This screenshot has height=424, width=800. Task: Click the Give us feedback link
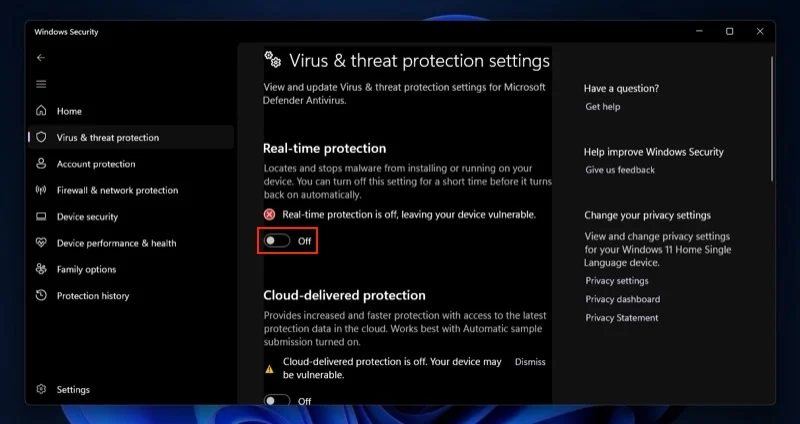[620, 170]
